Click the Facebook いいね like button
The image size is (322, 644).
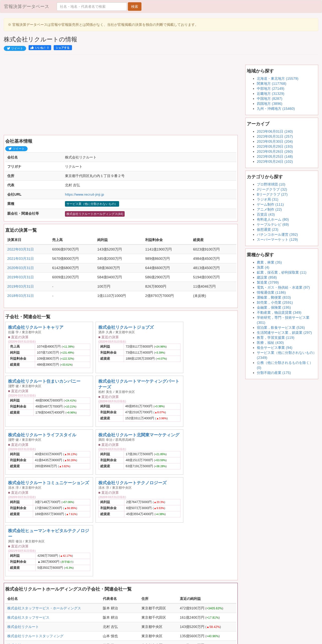[40, 48]
